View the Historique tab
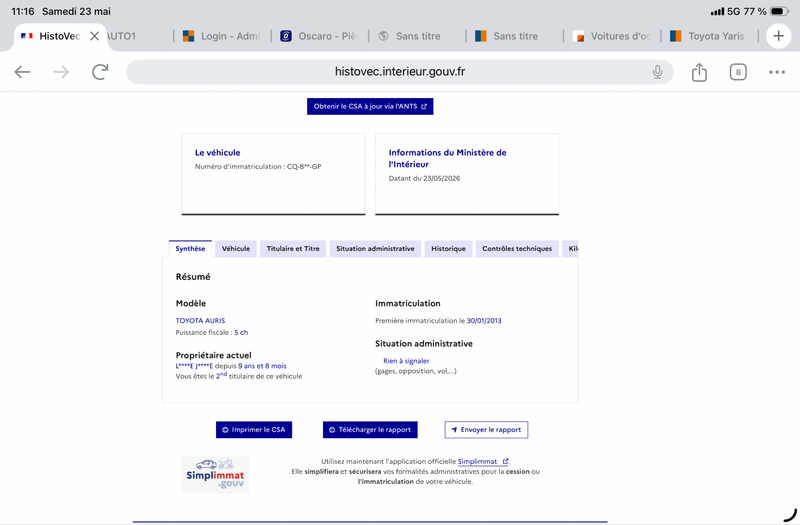The image size is (800, 525). [448, 248]
